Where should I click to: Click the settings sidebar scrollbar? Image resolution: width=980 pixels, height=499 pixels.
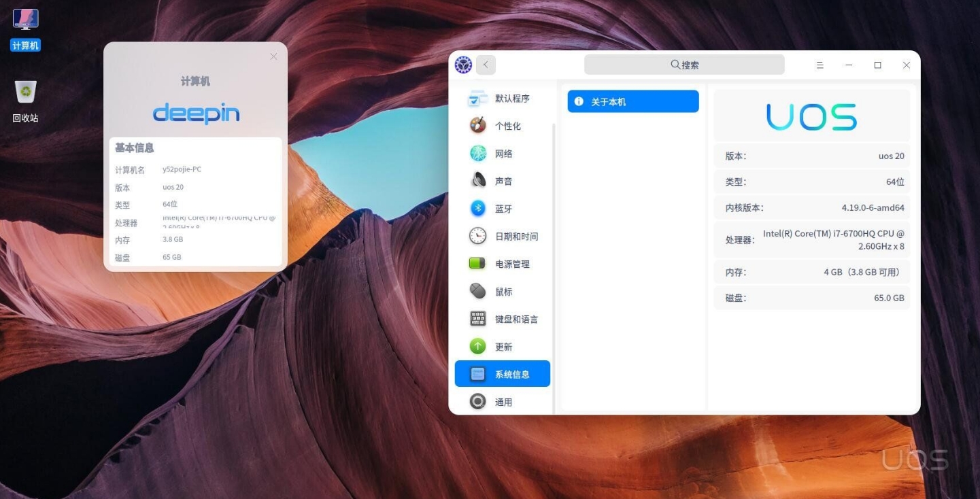(555, 269)
